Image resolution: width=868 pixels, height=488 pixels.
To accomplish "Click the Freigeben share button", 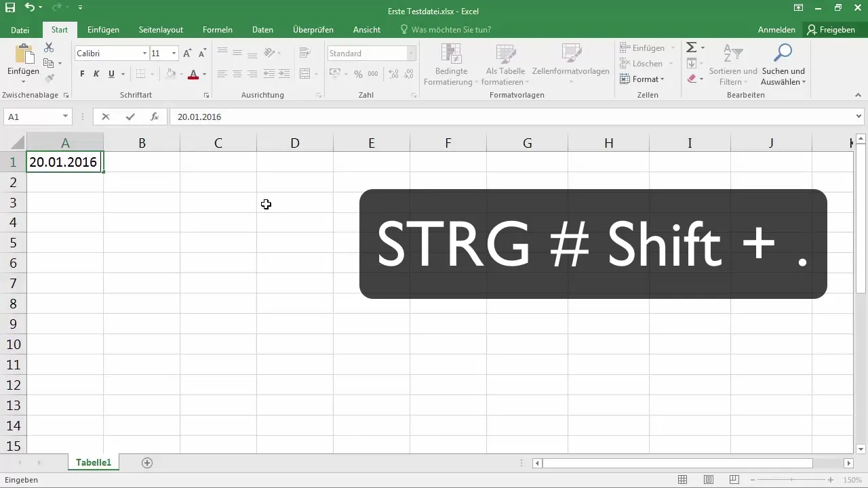I will [831, 30].
